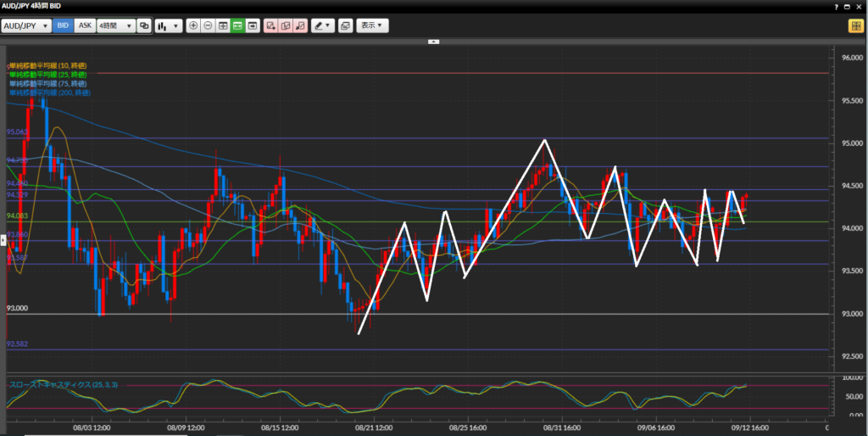Click the 単純移動平均線 (10, 終値) indicator label
The height and width of the screenshot is (436, 868).
tap(47, 65)
